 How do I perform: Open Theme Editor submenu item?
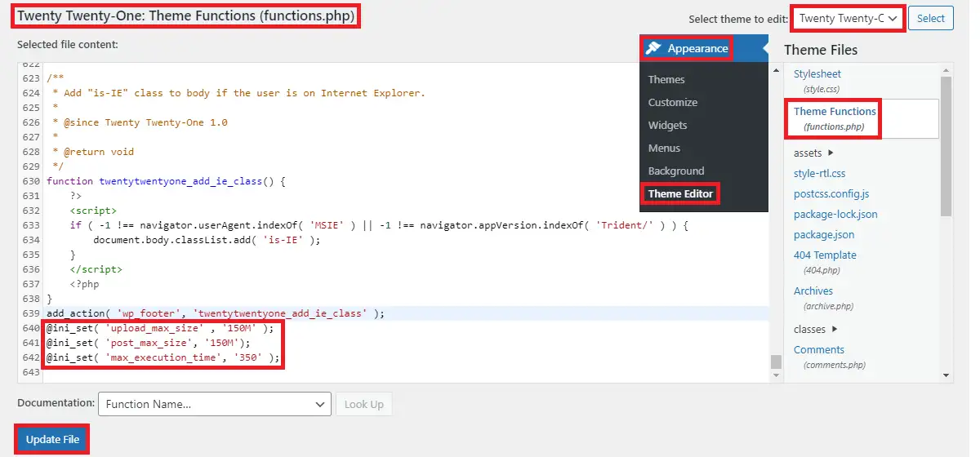[680, 193]
